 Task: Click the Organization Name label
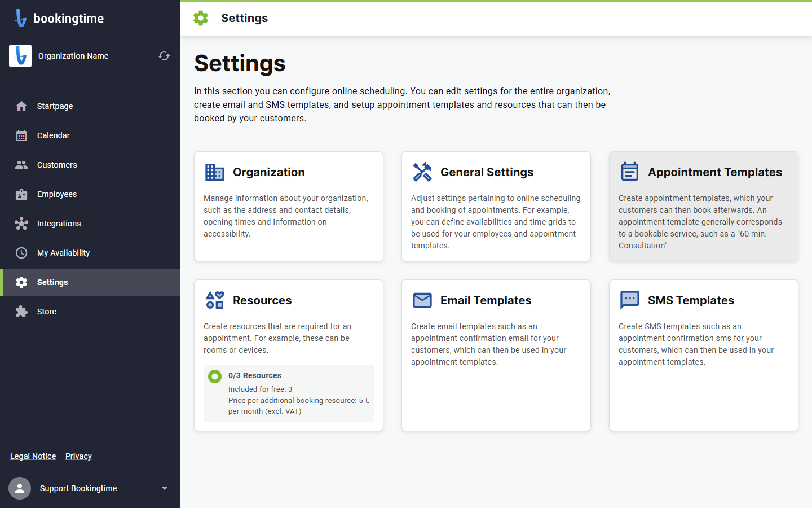tap(73, 56)
